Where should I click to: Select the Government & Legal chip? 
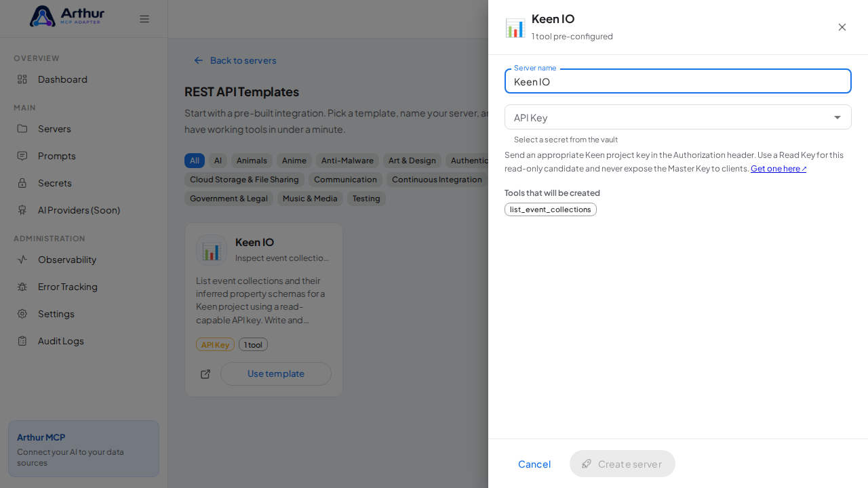229,199
